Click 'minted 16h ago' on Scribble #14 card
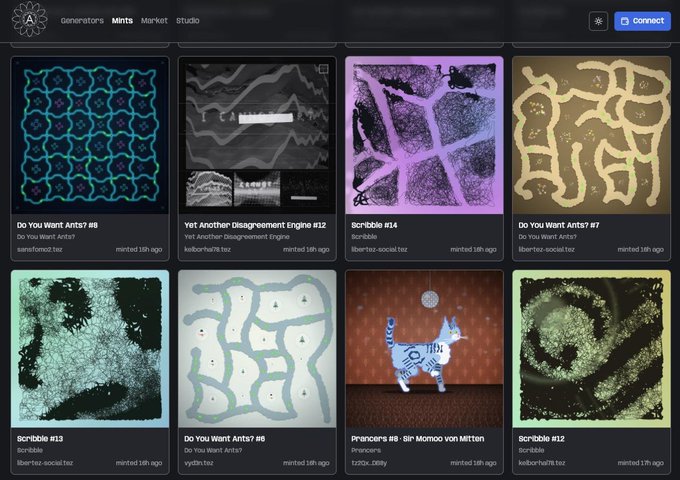This screenshot has height=480, width=680. click(473, 249)
